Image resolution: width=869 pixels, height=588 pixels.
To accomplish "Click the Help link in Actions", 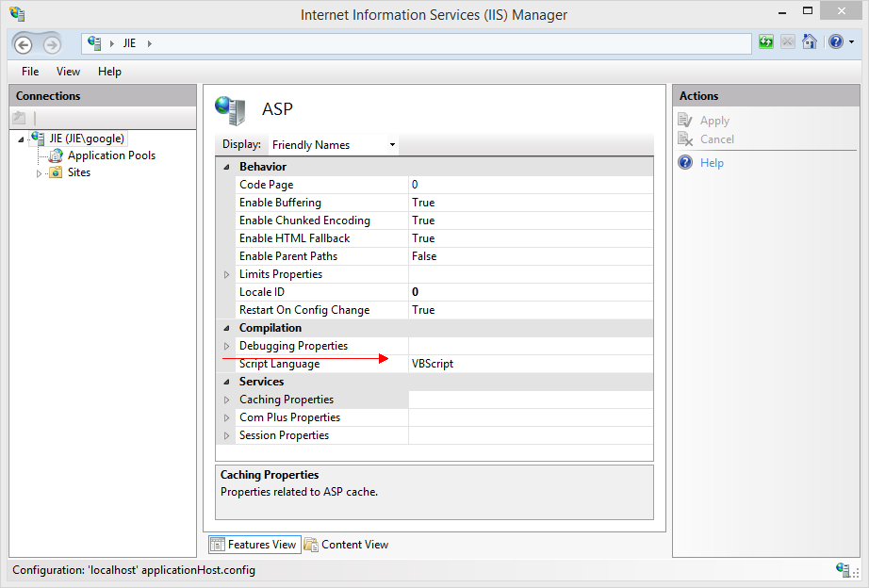I will tap(712, 163).
